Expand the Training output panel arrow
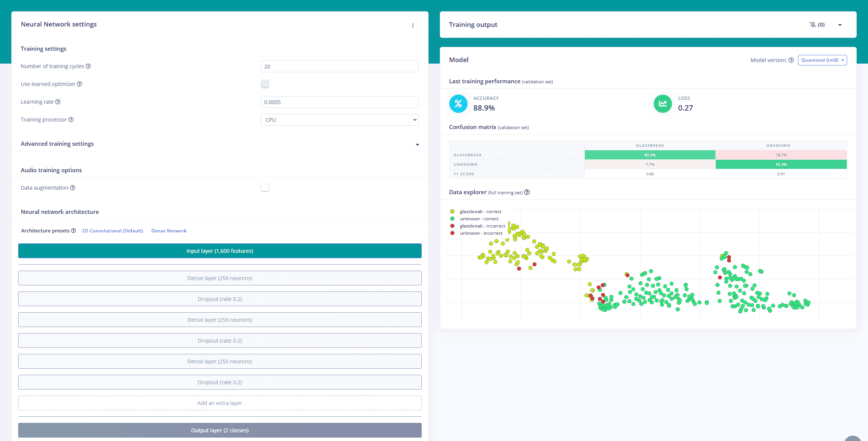 click(840, 25)
